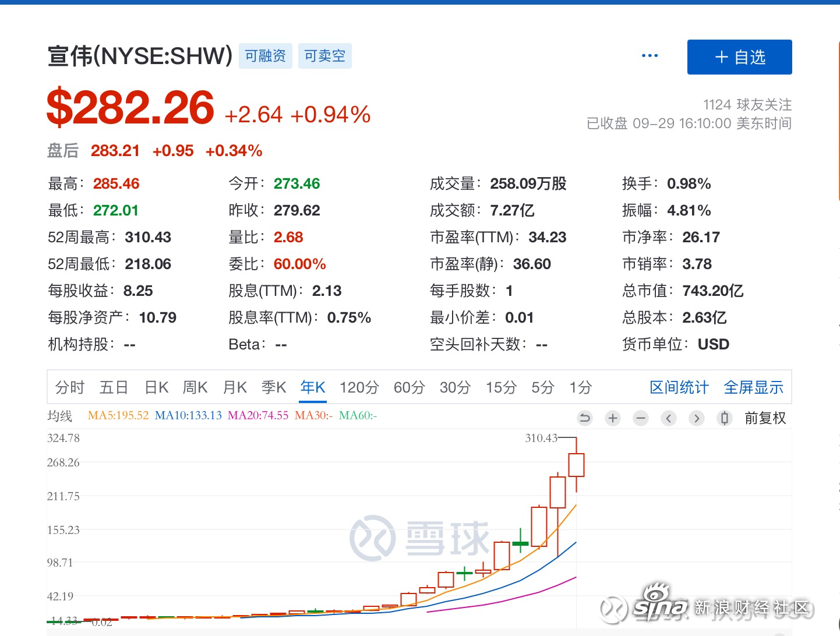This screenshot has height=636, width=840.
Task: Switch to the 日K chart tab
Action: 156,387
